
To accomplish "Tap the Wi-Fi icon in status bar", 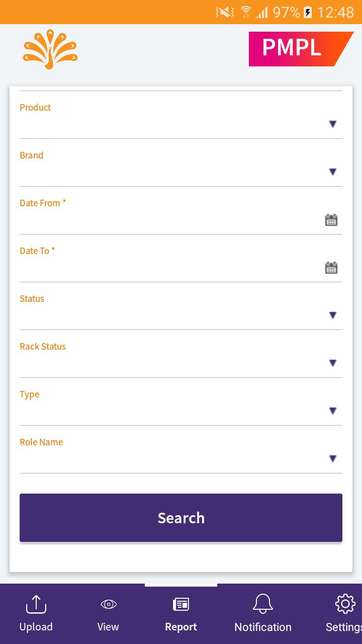I will pyautogui.click(x=246, y=12).
